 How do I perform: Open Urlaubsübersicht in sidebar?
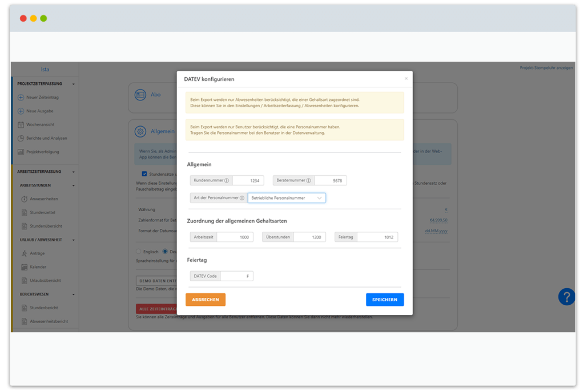coord(45,281)
